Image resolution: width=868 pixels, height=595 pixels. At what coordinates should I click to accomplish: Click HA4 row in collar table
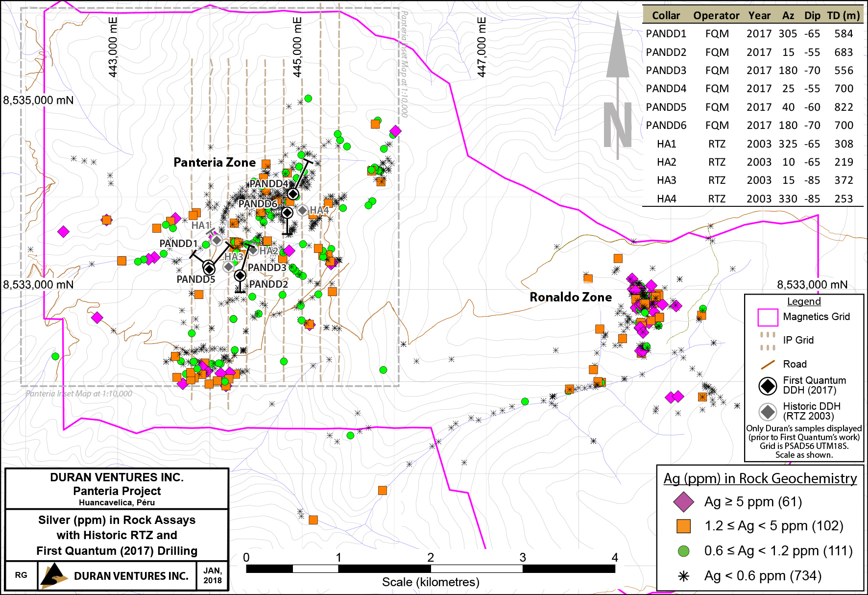[x=752, y=199]
